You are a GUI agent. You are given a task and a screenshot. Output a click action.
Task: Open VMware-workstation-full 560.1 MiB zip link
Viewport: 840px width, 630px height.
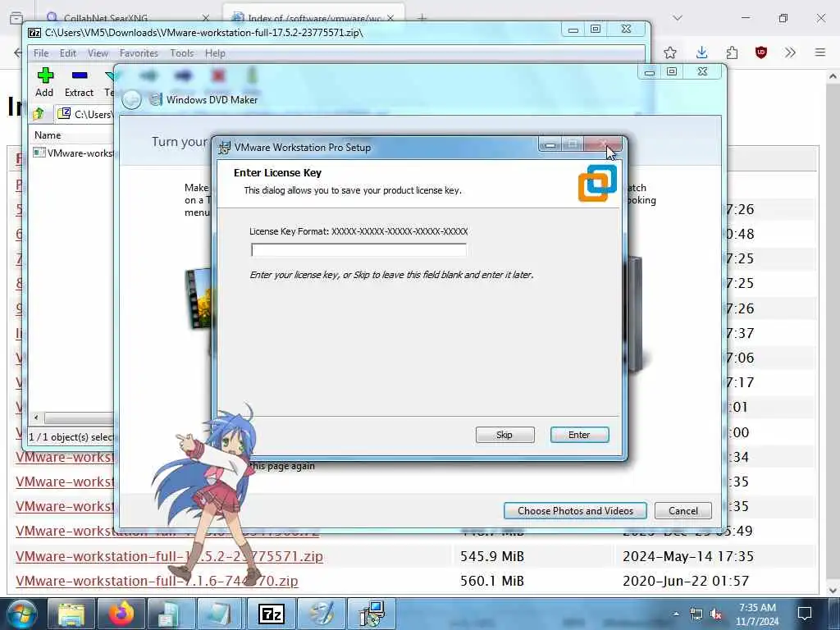[157, 581]
